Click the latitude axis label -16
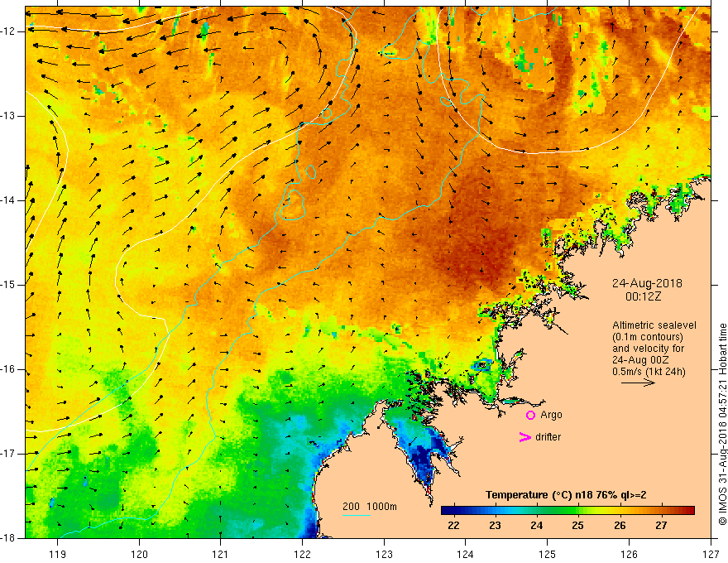Screen dimensions: 728x563 (8, 369)
